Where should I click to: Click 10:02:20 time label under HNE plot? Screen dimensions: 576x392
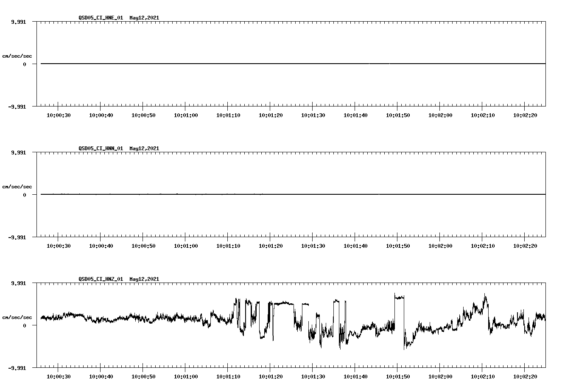tap(525, 115)
